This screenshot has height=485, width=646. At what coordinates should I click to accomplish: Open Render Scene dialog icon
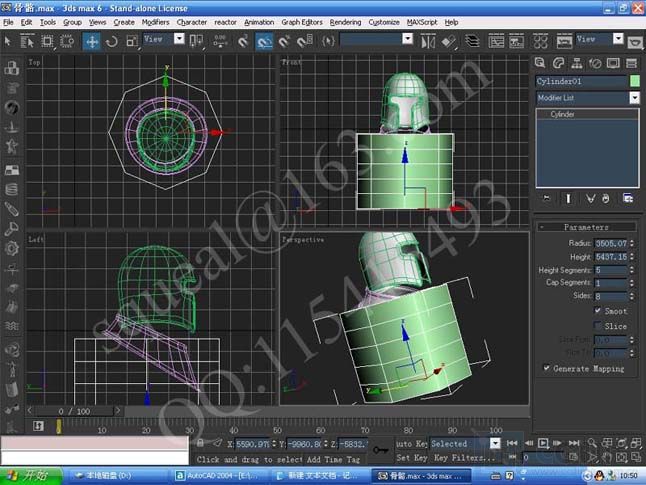(564, 41)
